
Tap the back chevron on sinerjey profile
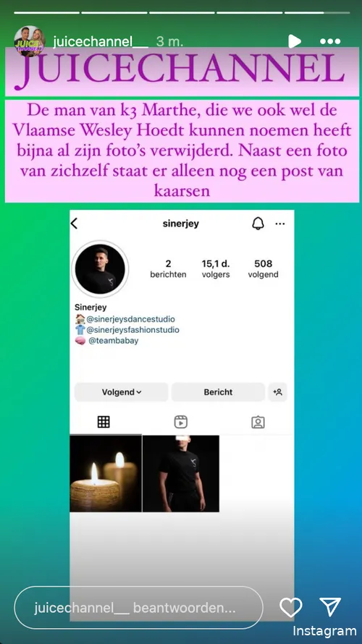[74, 224]
